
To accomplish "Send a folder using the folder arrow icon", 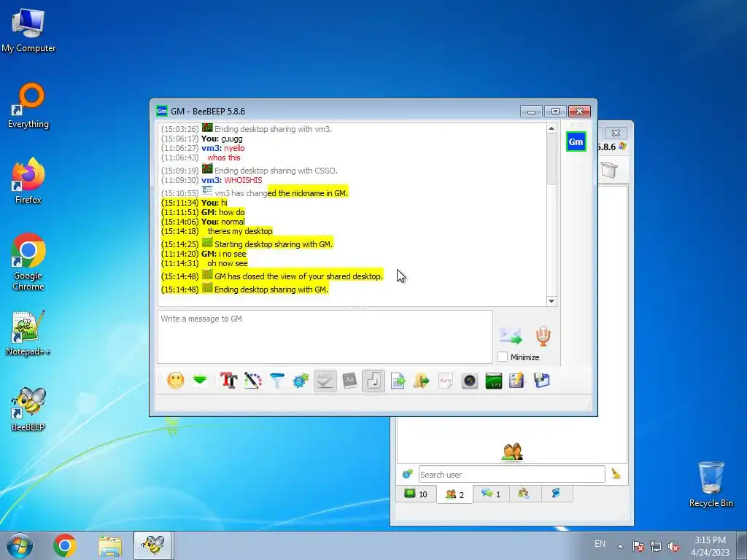I will click(x=422, y=381).
